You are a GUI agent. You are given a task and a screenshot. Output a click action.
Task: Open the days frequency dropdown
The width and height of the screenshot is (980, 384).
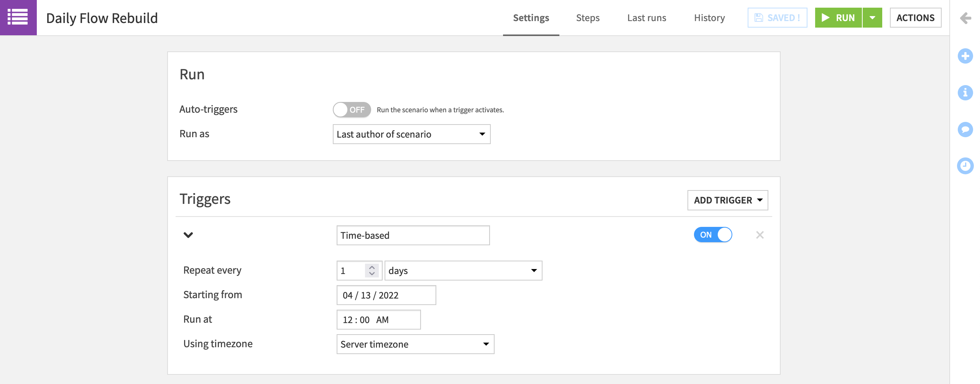(x=463, y=271)
